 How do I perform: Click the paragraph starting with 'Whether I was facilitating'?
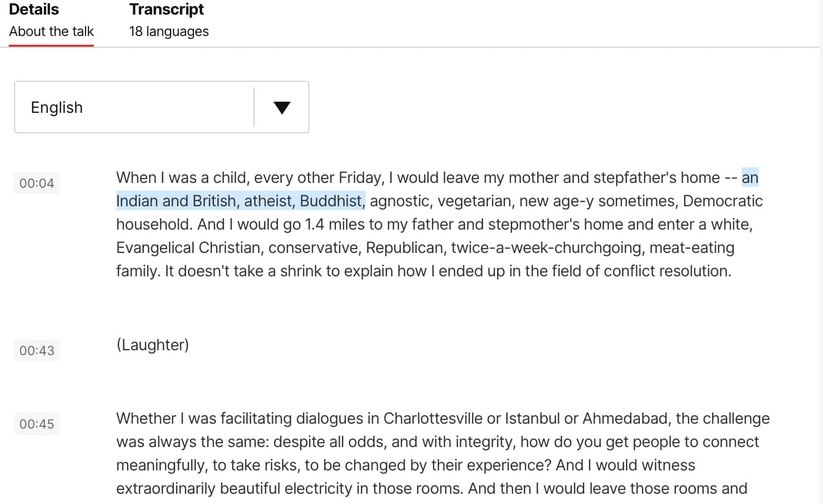pyautogui.click(x=438, y=452)
